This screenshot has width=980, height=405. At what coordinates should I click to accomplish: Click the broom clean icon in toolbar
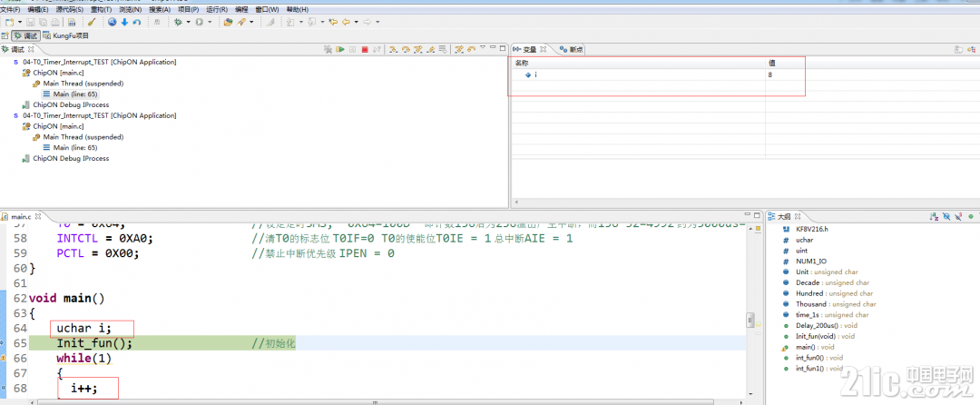click(92, 22)
